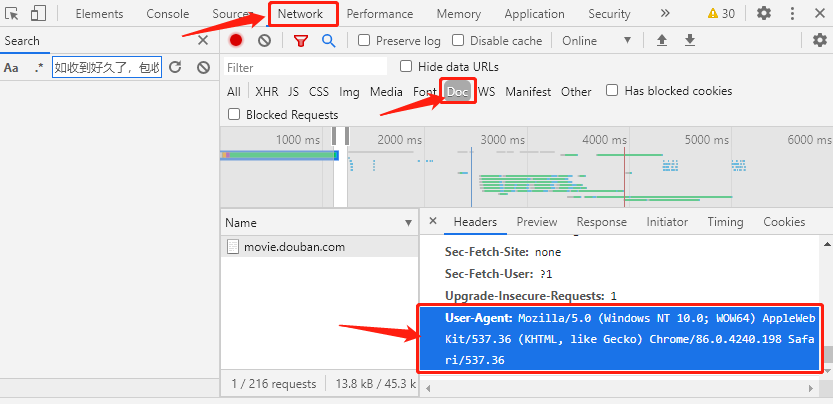Open the Response details tab
Screen dimensions: 833x404
click(601, 222)
